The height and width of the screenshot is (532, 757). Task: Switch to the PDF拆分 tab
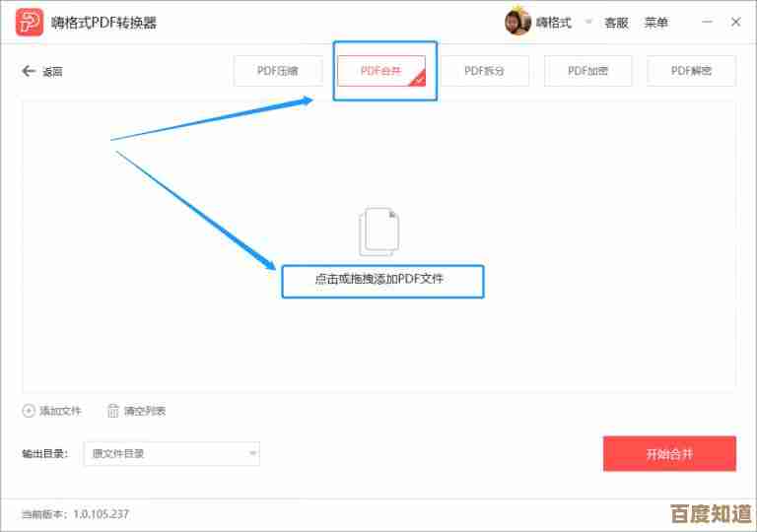pos(484,71)
